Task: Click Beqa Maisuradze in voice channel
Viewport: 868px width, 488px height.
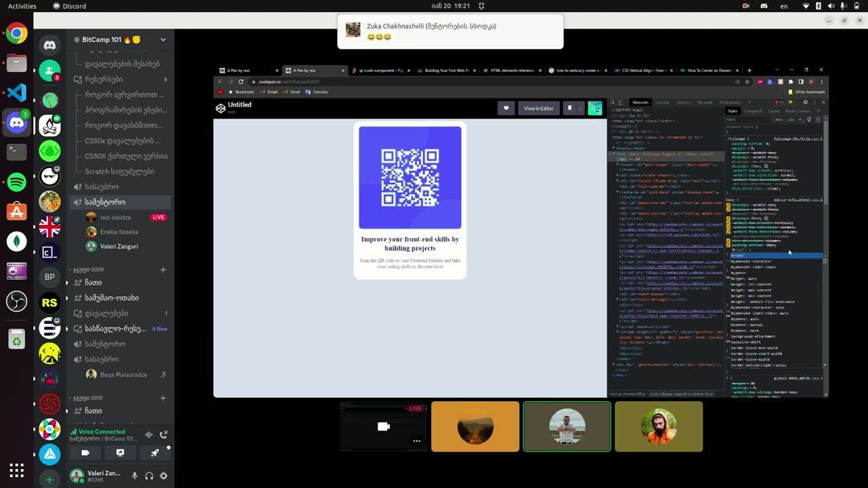Action: click(x=127, y=374)
